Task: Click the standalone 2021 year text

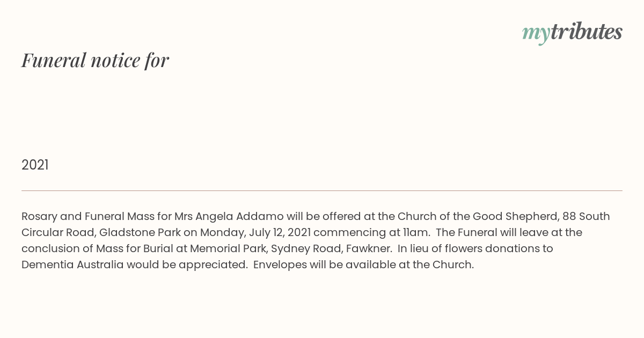Action: pos(35,165)
